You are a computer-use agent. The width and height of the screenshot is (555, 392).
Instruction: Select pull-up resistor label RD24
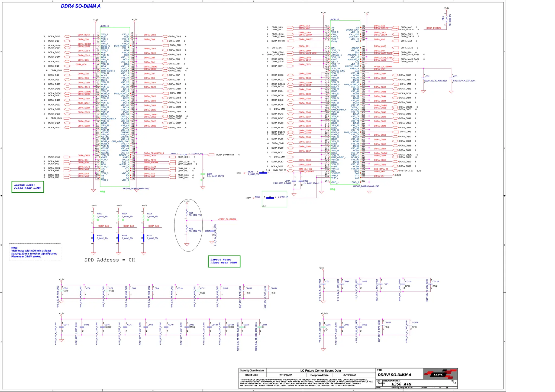[124, 214]
